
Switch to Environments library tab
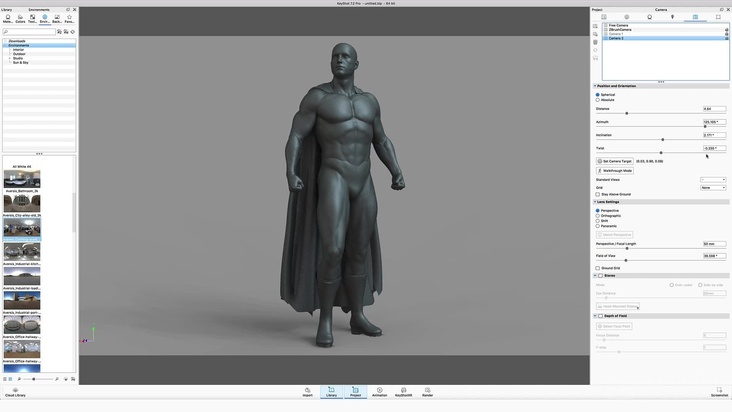click(x=44, y=19)
